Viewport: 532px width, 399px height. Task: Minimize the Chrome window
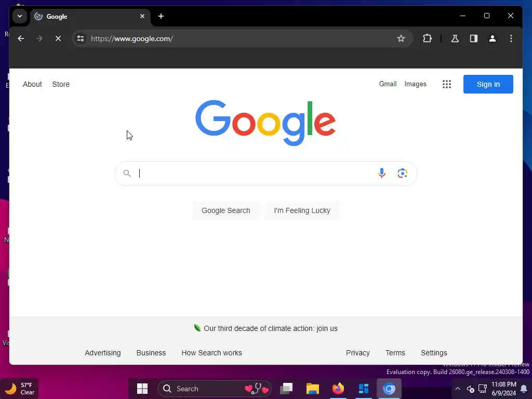(x=463, y=16)
